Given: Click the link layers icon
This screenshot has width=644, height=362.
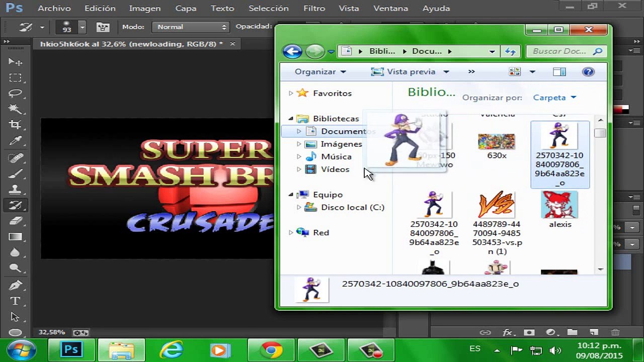Looking at the screenshot, I should (485, 332).
